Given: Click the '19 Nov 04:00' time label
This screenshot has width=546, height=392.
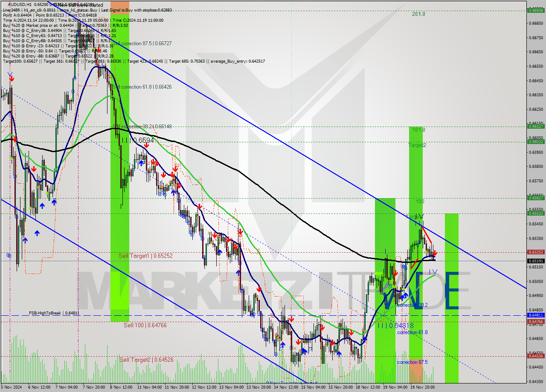Looking at the screenshot, I should (x=396, y=387).
